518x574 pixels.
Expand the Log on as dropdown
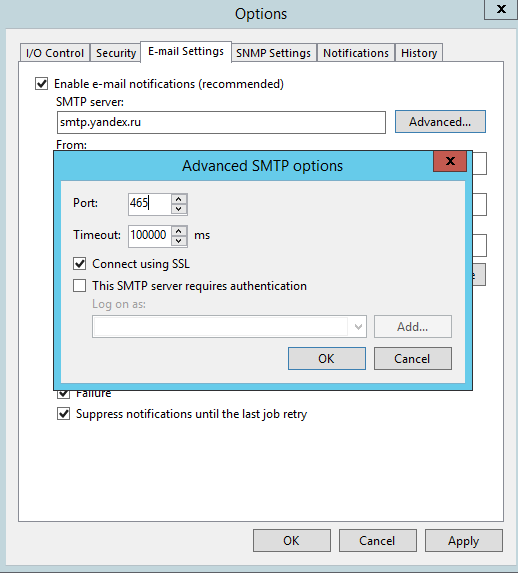(x=358, y=327)
